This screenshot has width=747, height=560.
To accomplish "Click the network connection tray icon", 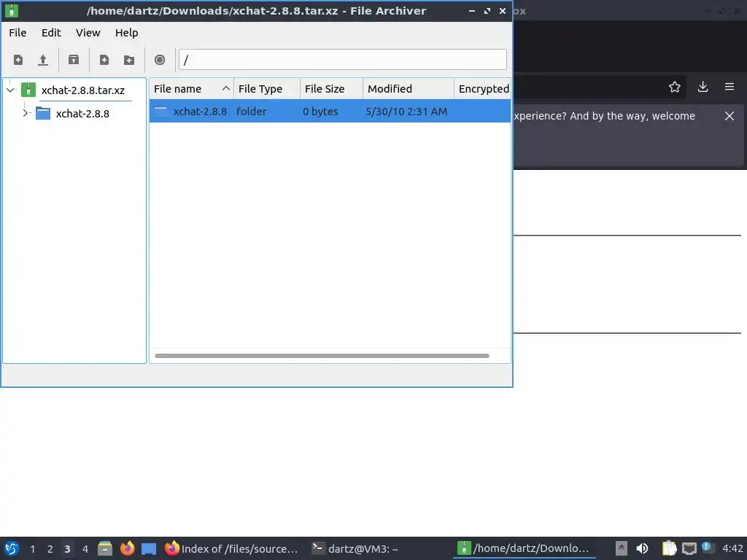I will pos(689,548).
